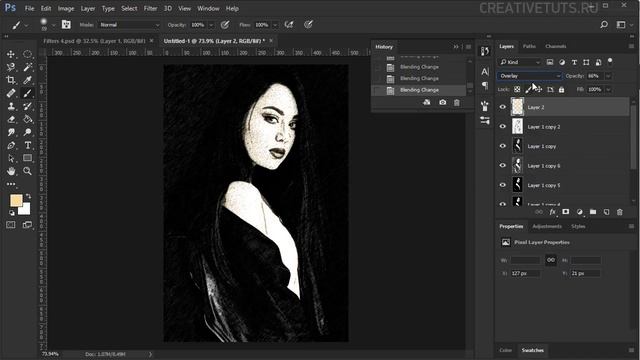Screen dimensions: 640x360
Task: Select the Eyedropper tool
Action: click(27, 80)
